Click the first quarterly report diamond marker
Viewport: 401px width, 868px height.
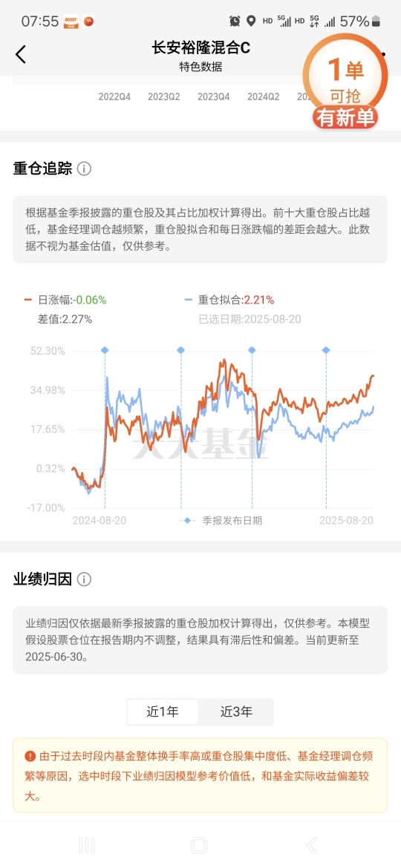(x=105, y=350)
